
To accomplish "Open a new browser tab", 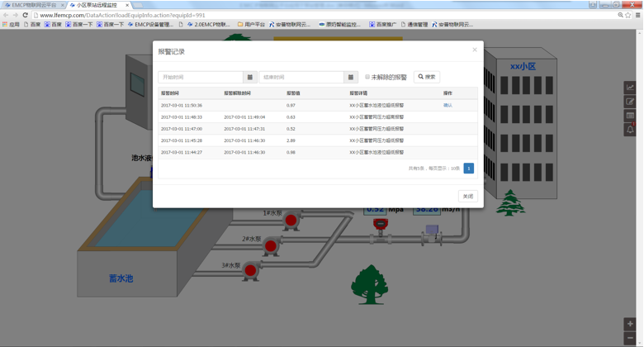I will point(138,5).
